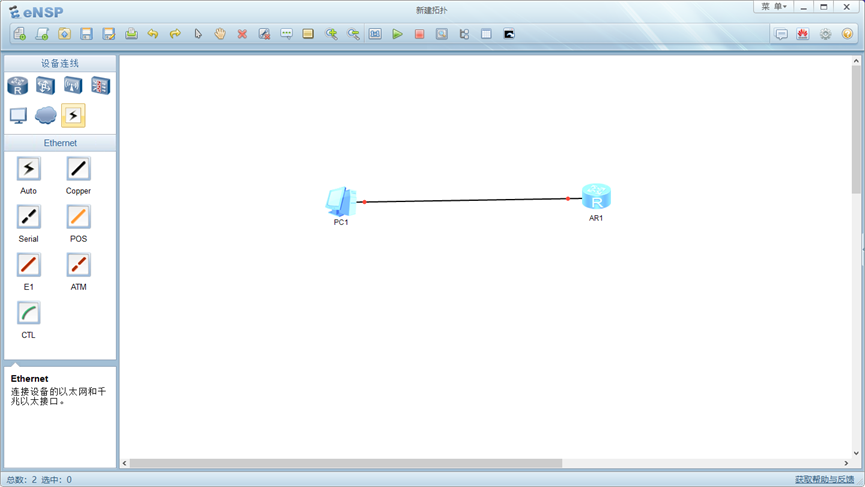Select the Firewall device category
Screen dimensions: 865x487
tap(100, 85)
